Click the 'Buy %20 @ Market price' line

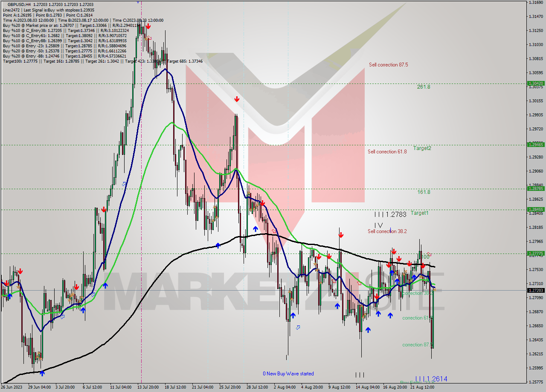click(72, 25)
